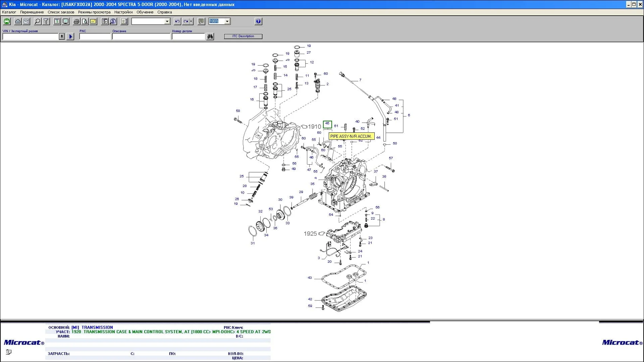This screenshot has height=362, width=644.
Task: Select callout 16 in diagram
Action: click(252, 100)
